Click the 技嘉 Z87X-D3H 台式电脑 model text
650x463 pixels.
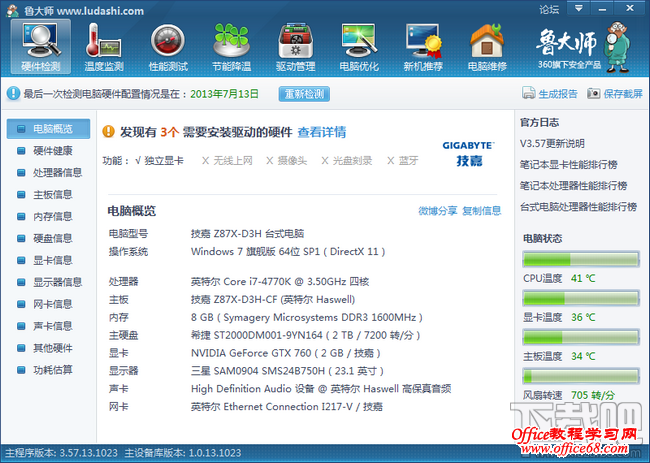pos(247,234)
